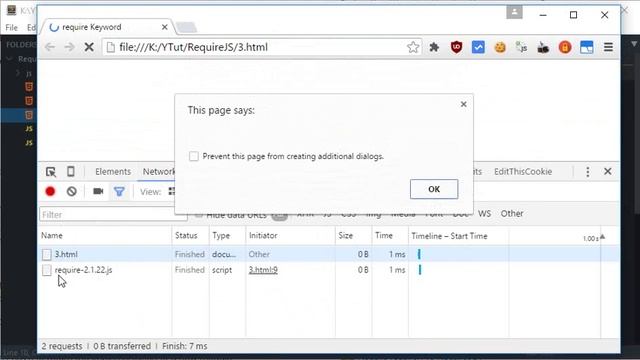Click the 3.html timeline bar marker

pyautogui.click(x=419, y=254)
